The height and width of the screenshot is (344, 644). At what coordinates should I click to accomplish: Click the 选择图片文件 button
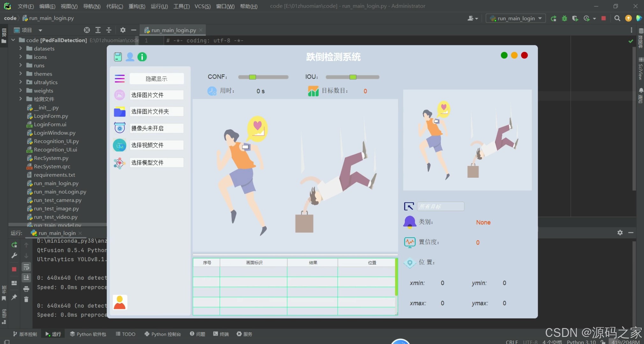pos(156,95)
